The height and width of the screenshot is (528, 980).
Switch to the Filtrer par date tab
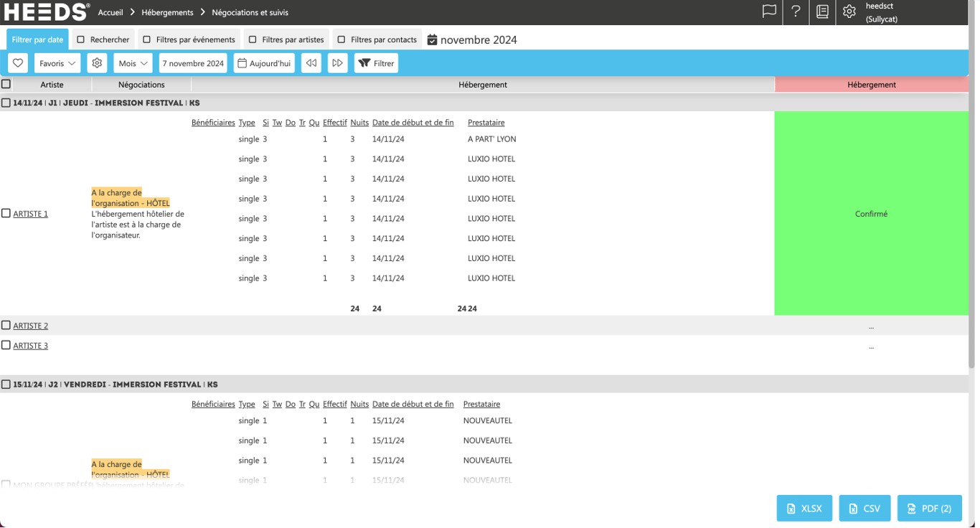pyautogui.click(x=37, y=39)
